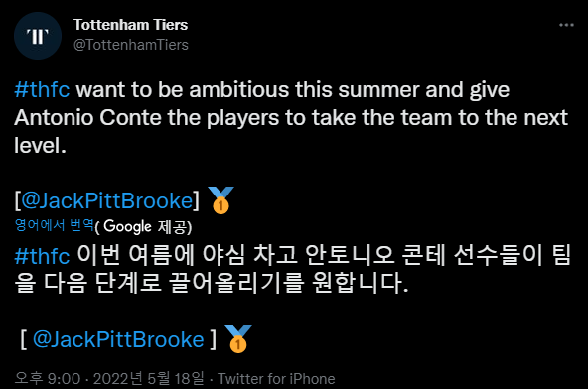This screenshot has height=389, width=588.
Task: Click the word ambitious in the tweet
Action: point(238,90)
